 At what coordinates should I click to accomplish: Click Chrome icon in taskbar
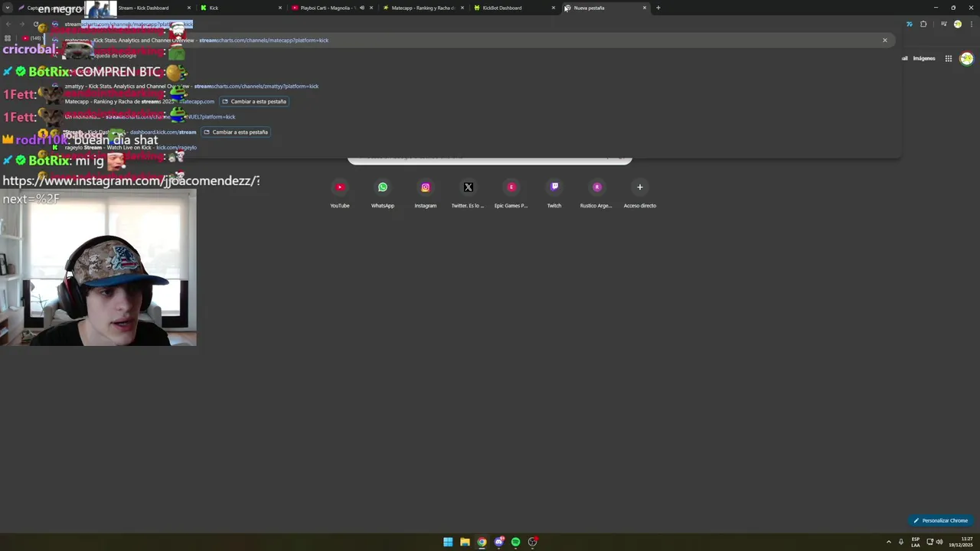point(482,542)
